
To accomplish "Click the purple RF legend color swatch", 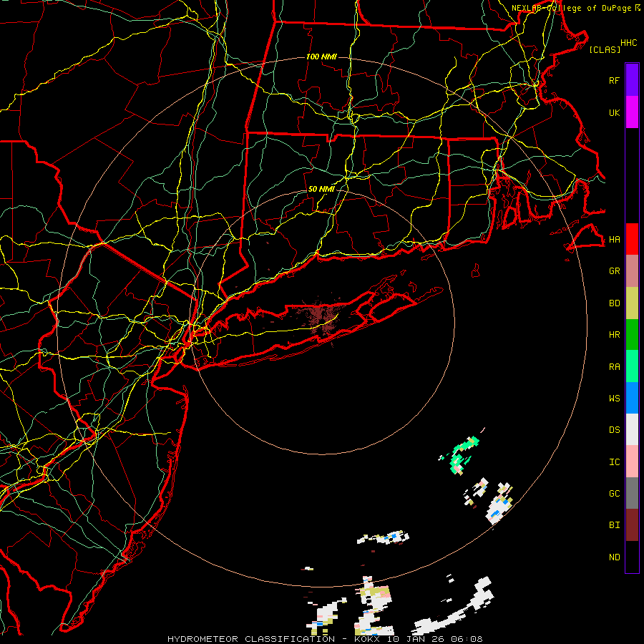I will tap(632, 80).
